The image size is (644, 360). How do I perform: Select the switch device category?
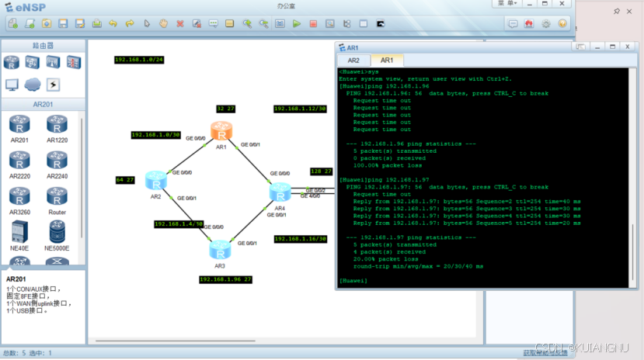32,62
